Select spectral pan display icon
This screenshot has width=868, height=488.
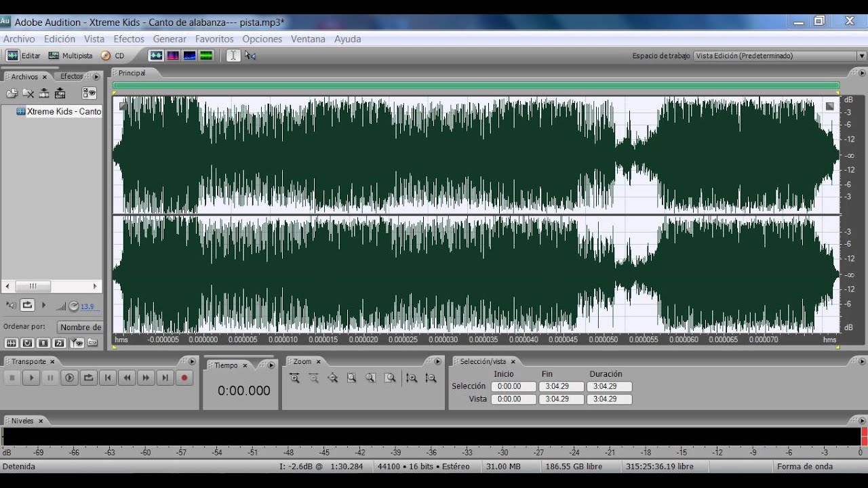point(190,56)
